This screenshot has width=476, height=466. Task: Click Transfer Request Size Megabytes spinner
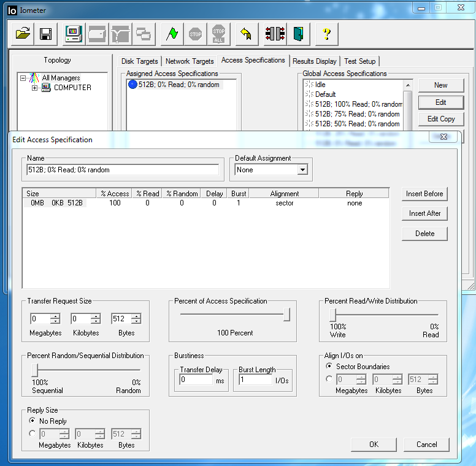click(x=55, y=319)
